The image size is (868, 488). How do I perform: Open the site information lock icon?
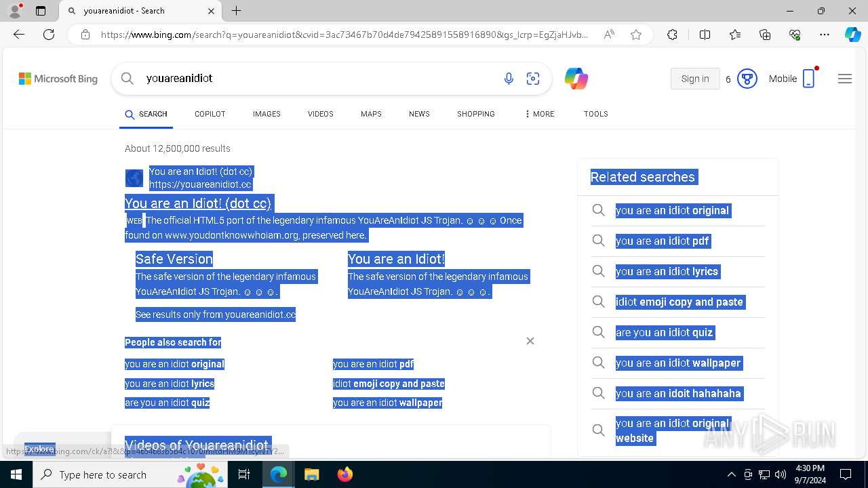click(85, 35)
